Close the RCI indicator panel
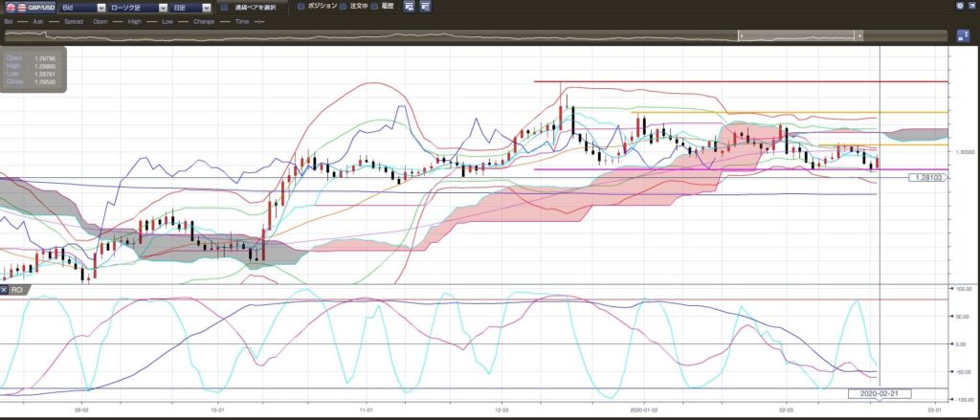Image resolution: width=980 pixels, height=420 pixels. point(5,290)
